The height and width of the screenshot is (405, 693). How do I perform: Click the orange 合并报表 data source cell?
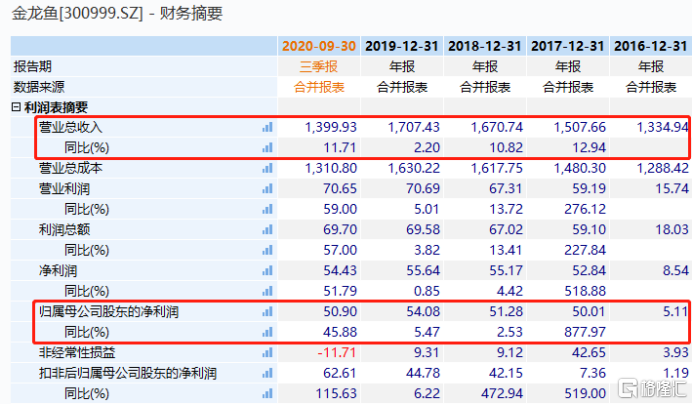[x=319, y=87]
